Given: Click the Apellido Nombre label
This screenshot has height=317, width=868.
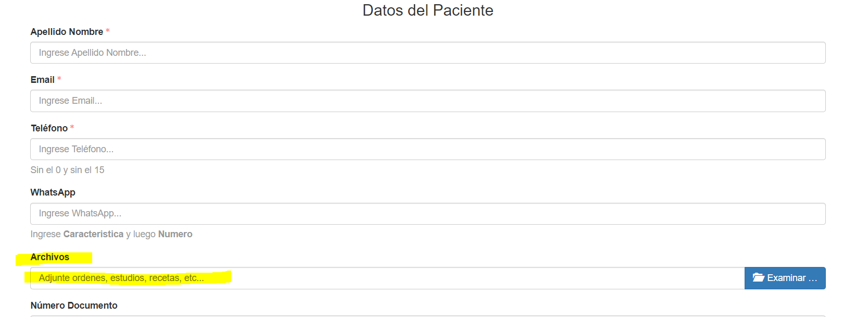Looking at the screenshot, I should click(67, 32).
